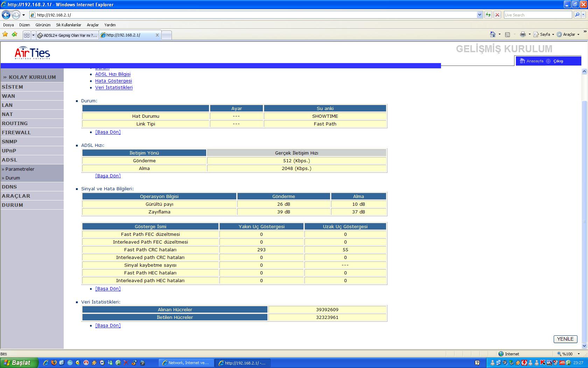588x368 pixels.
Task: Open the Araçlar command bar dropdown
Action: pyautogui.click(x=568, y=34)
